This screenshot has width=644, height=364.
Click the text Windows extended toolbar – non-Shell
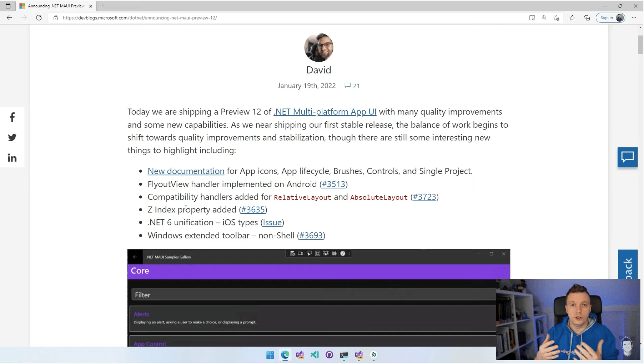coord(221,235)
